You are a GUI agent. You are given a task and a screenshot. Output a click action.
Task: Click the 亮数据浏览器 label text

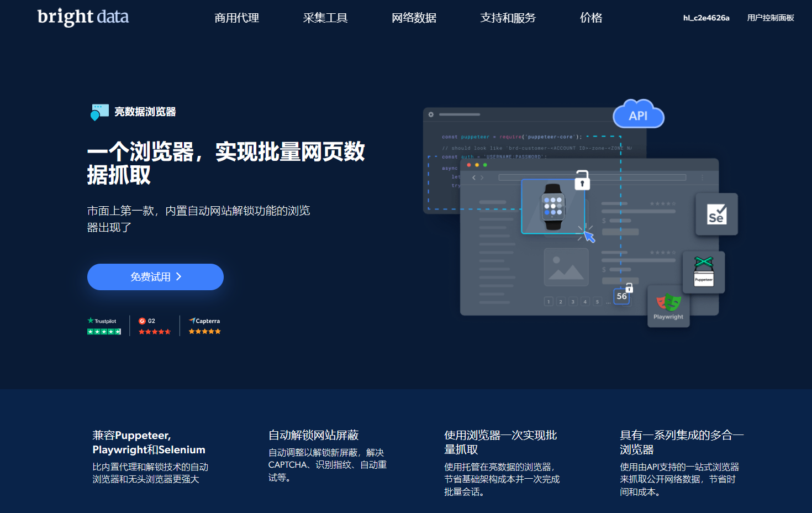[x=145, y=112]
